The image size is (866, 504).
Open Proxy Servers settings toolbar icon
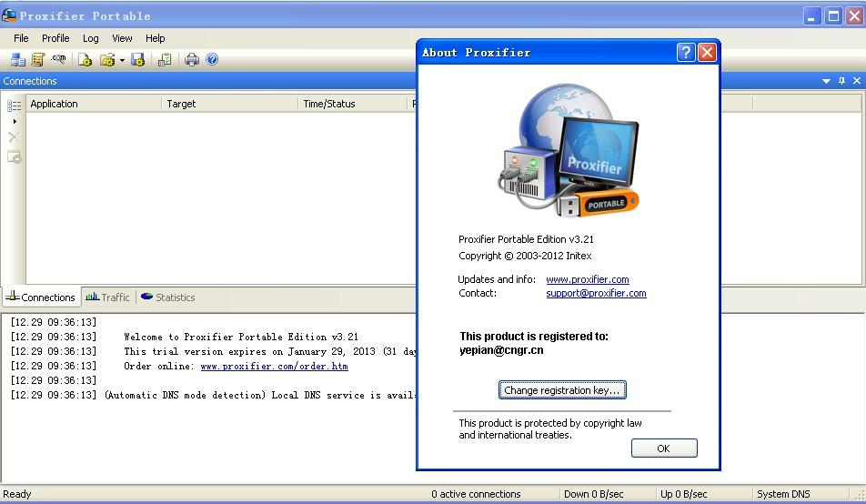pos(17,60)
